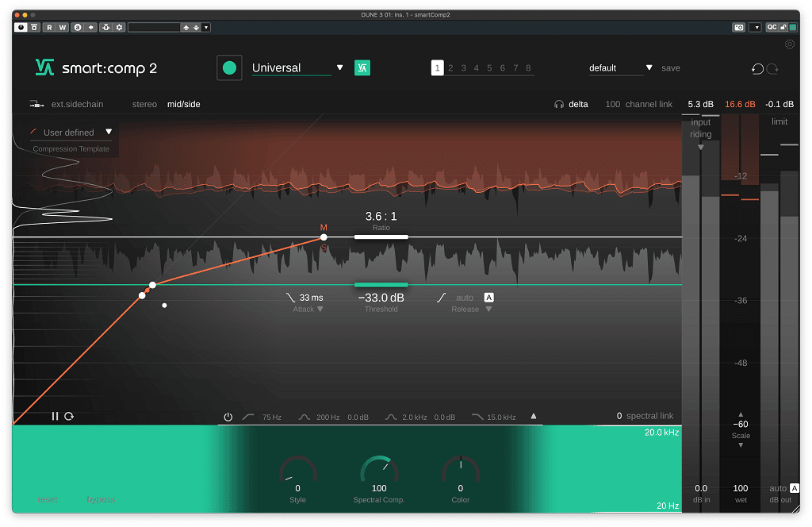The height and width of the screenshot is (527, 812).
Task: Click the 100 channel link value
Action: click(x=613, y=104)
